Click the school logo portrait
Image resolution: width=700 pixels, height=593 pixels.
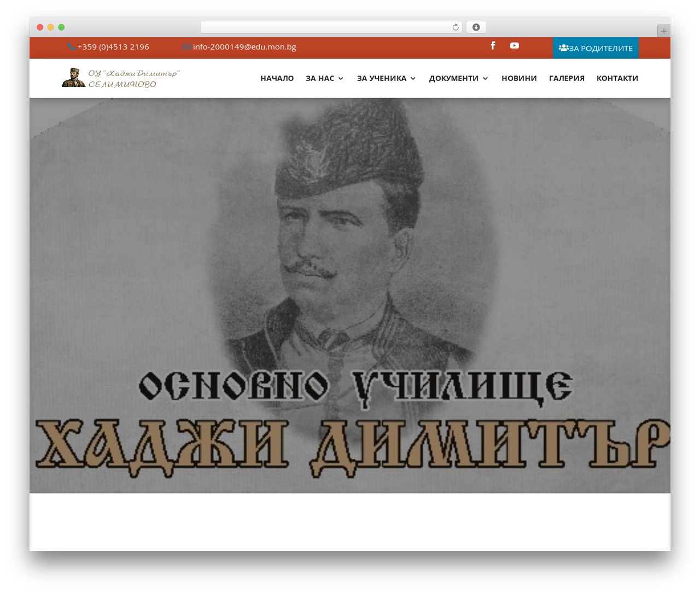pyautogui.click(x=73, y=78)
